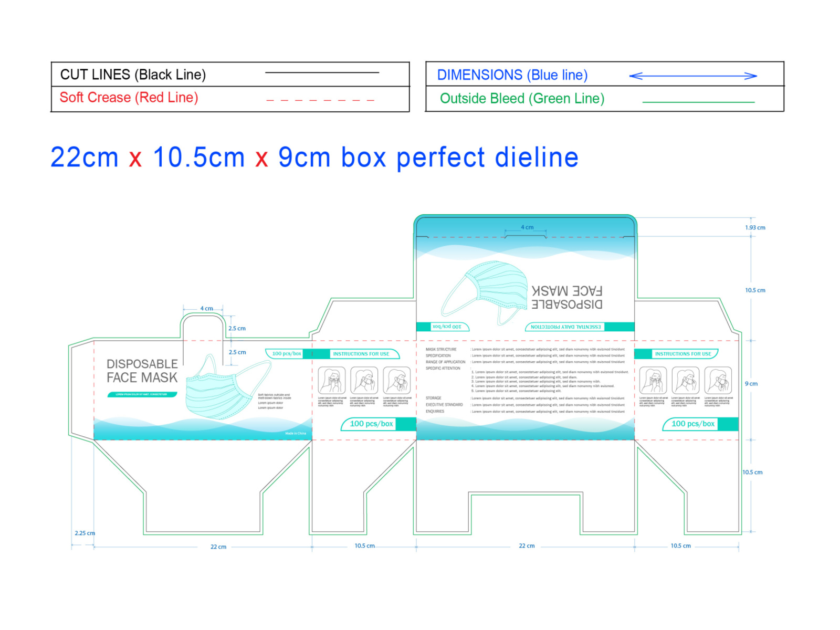Toggle visibility of the CUT LINES legend row
This screenshot has width=840, height=630.
coord(133,75)
